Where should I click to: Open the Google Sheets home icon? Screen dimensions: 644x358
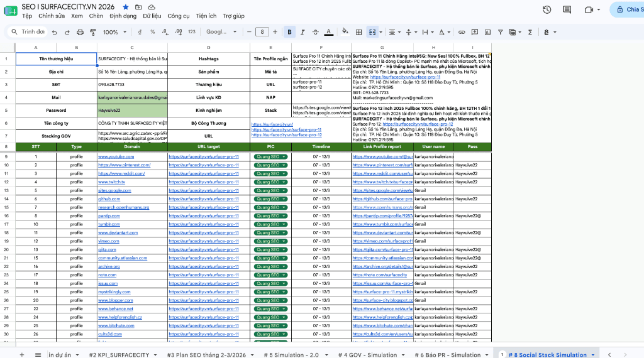pos(11,11)
